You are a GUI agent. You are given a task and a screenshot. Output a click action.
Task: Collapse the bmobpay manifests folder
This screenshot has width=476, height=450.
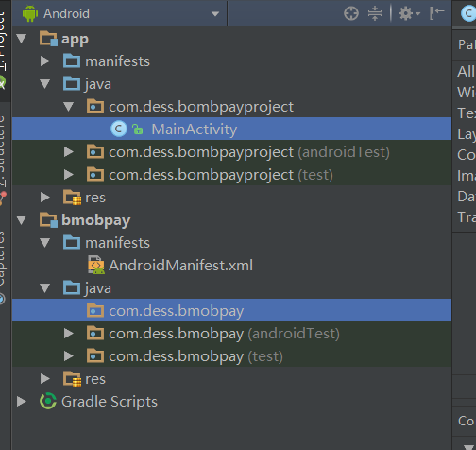coord(45,243)
